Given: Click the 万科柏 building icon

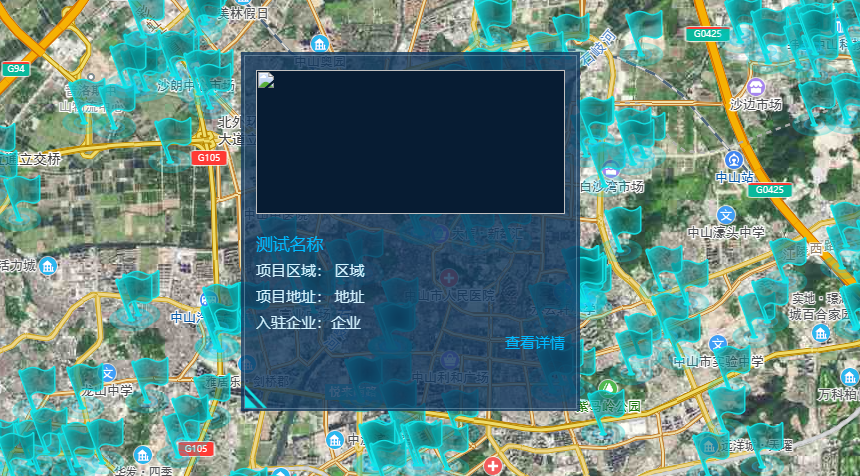Looking at the screenshot, I should [849, 377].
